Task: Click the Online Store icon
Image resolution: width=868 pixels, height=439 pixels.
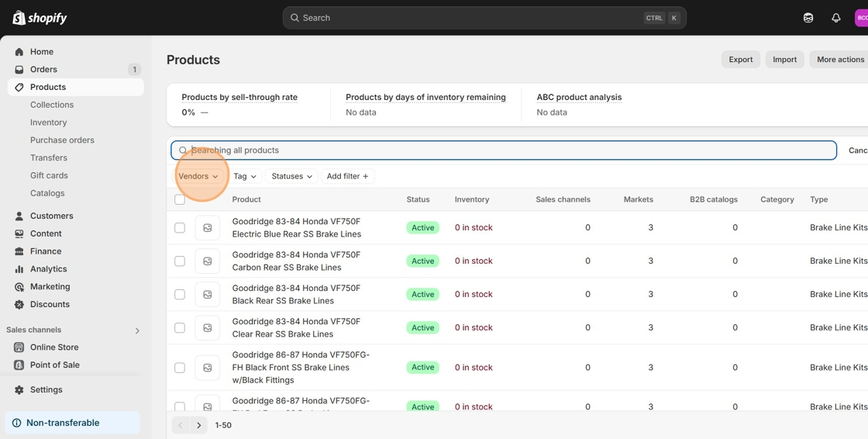Action: [x=19, y=347]
